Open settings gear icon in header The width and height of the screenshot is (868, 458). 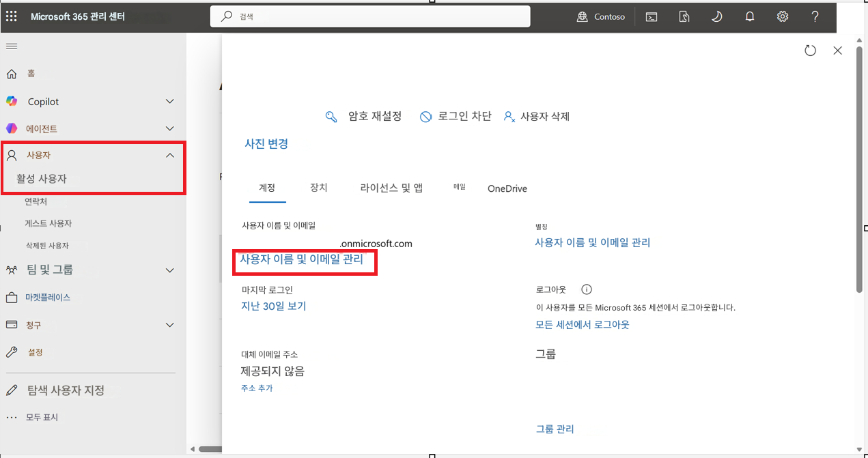click(783, 16)
